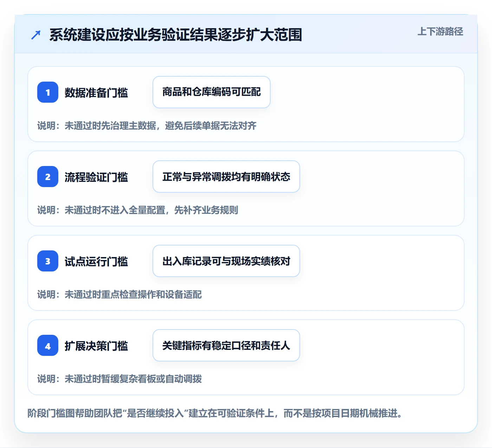Image resolution: width=492 pixels, height=448 pixels.
Task: Click the number 1 badge for 数据准备门槛
Action: pyautogui.click(x=48, y=92)
